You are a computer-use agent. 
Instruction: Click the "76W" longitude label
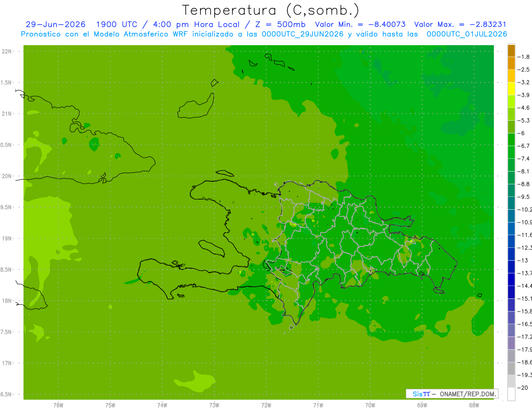tap(58, 405)
